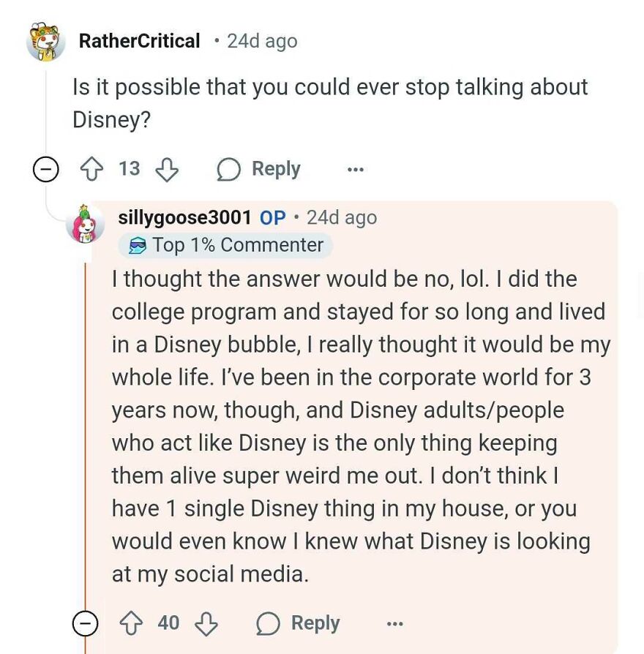Click the OP label beside sillygoose3001
This screenshot has width=644, height=654.
pyautogui.click(x=273, y=217)
